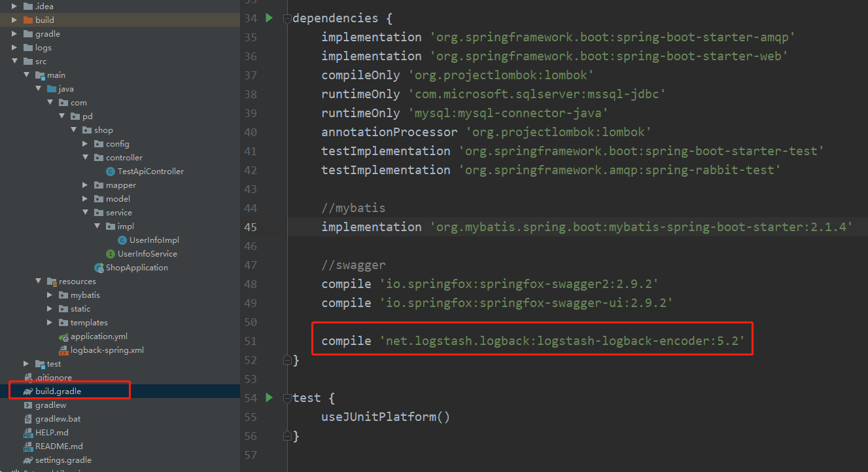
Task: Collapse the src folder arrow
Action: point(14,61)
